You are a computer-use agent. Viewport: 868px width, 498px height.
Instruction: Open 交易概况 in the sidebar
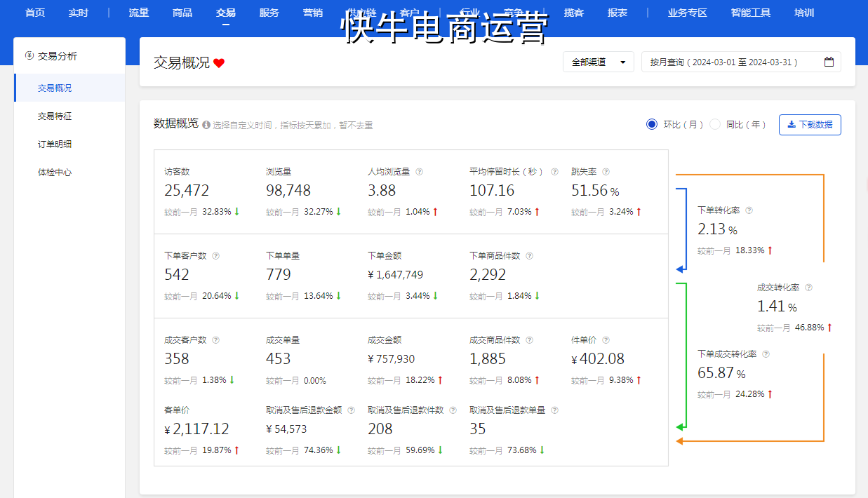pos(69,88)
